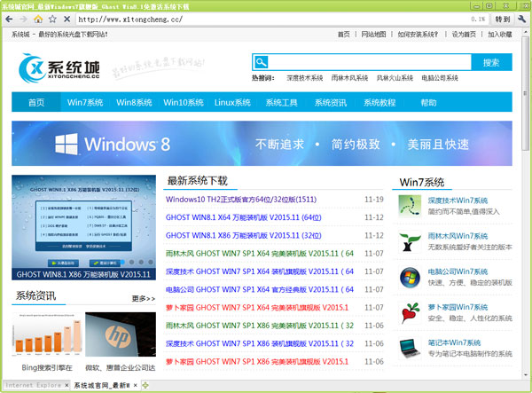
Task: Go forward with the forward arrow
Action: coord(23,19)
